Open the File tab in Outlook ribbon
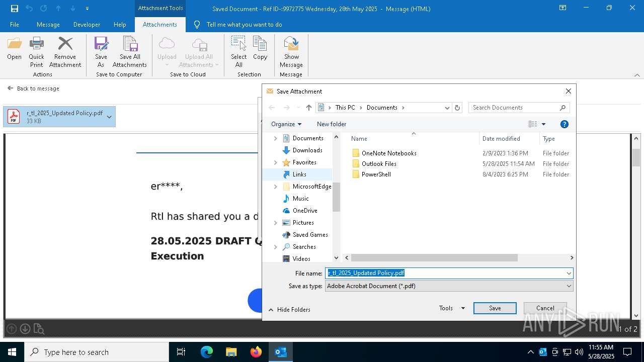The height and width of the screenshot is (362, 644). 15,25
